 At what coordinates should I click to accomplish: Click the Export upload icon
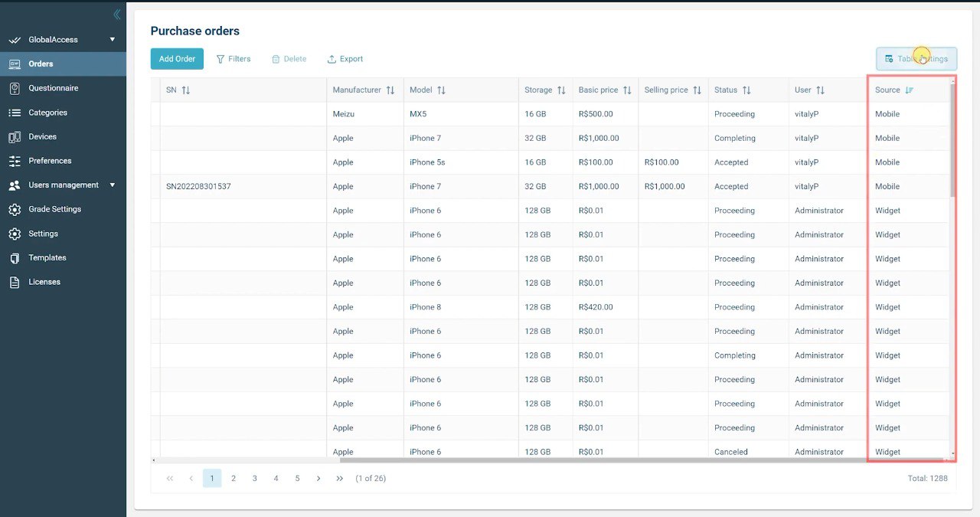332,59
